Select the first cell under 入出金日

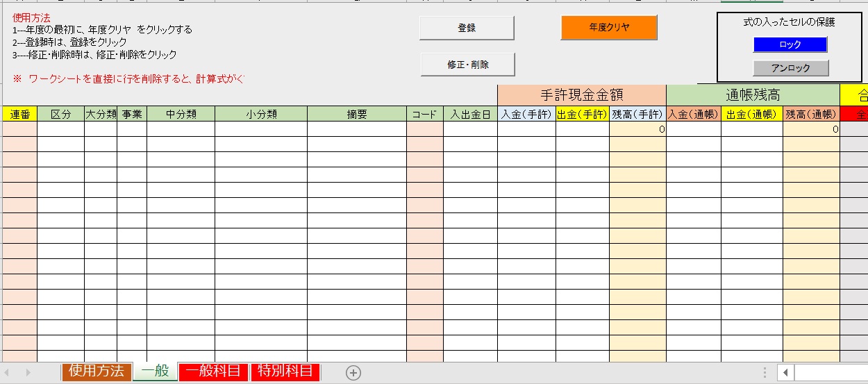[x=470, y=129]
